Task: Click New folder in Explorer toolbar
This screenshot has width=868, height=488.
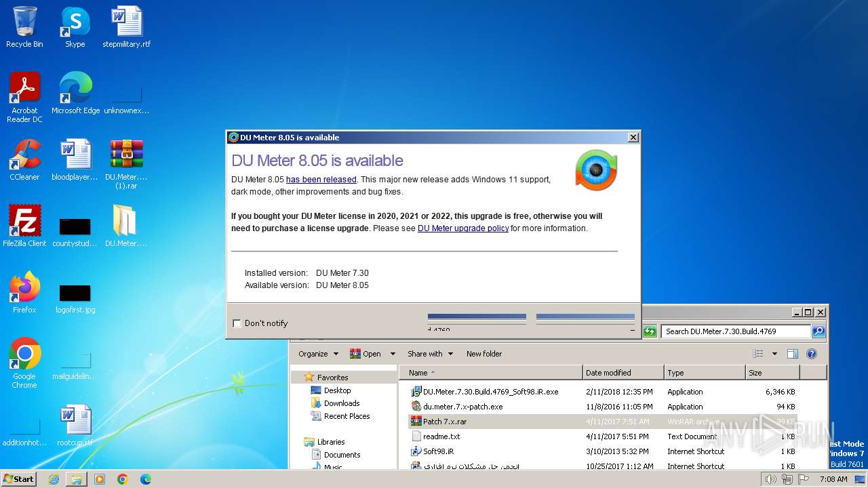Action: pos(484,354)
